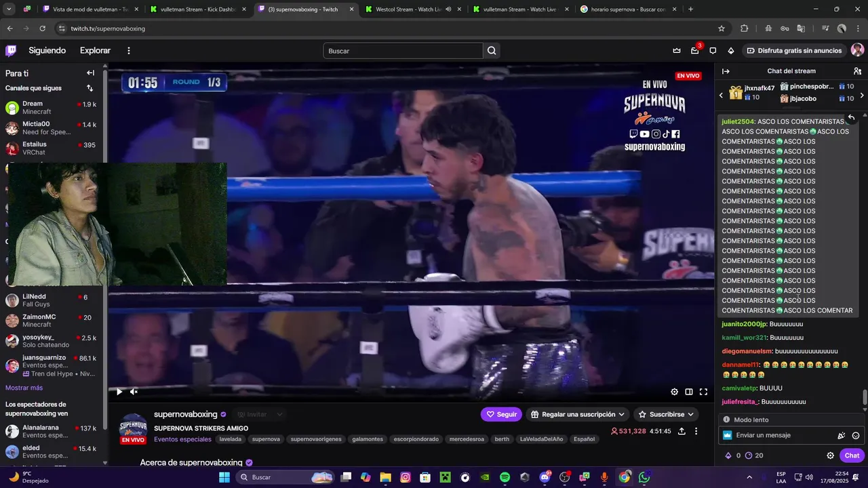868x488 pixels.
Task: Open Chrome extensions puzzle icon
Action: (745, 28)
